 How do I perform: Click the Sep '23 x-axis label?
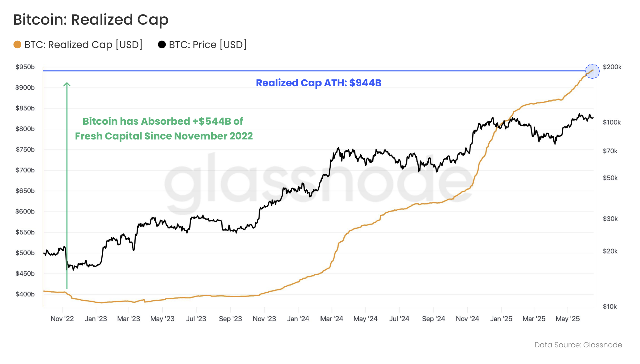coord(230,319)
